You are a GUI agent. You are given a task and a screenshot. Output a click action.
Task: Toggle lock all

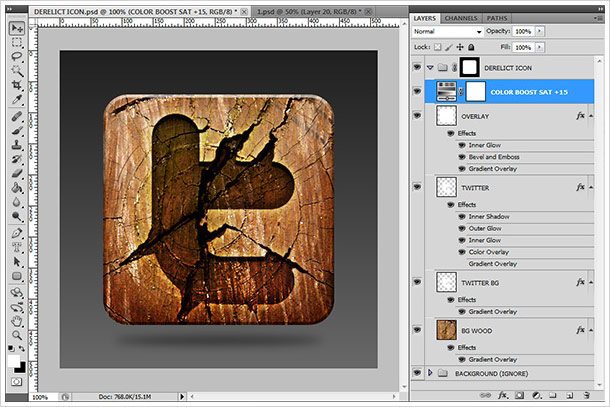471,47
